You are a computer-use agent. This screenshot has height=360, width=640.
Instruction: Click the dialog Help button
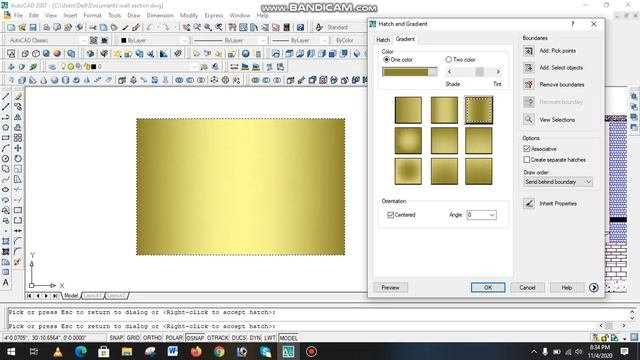[567, 287]
